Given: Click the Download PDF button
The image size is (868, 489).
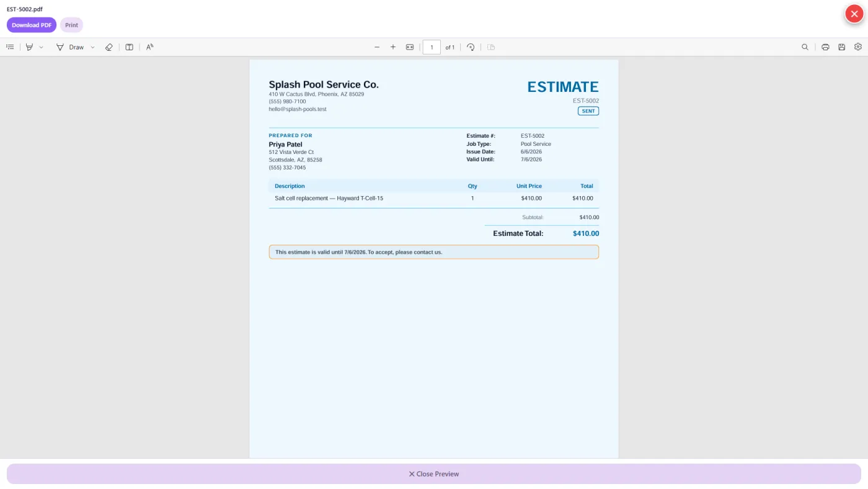Looking at the screenshot, I should tap(32, 25).
